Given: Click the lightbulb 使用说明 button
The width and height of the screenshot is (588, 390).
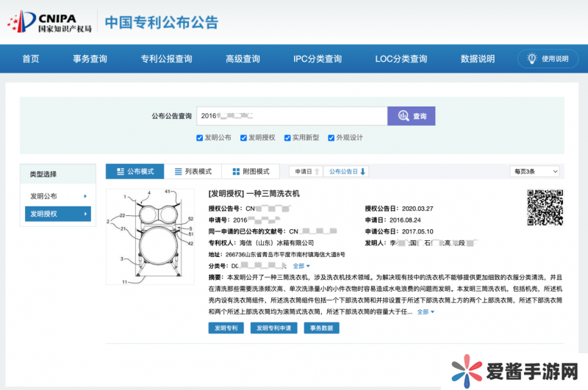Looking at the screenshot, I should [548, 59].
